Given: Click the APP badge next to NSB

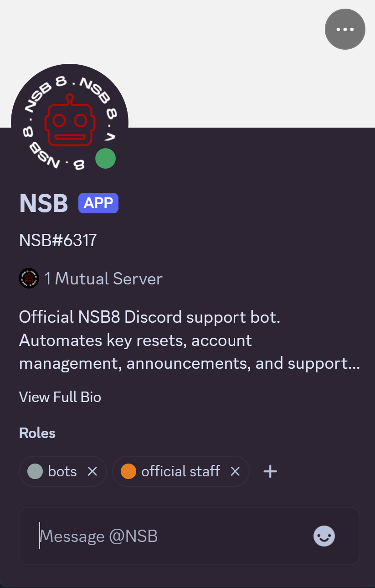Looking at the screenshot, I should click(98, 203).
